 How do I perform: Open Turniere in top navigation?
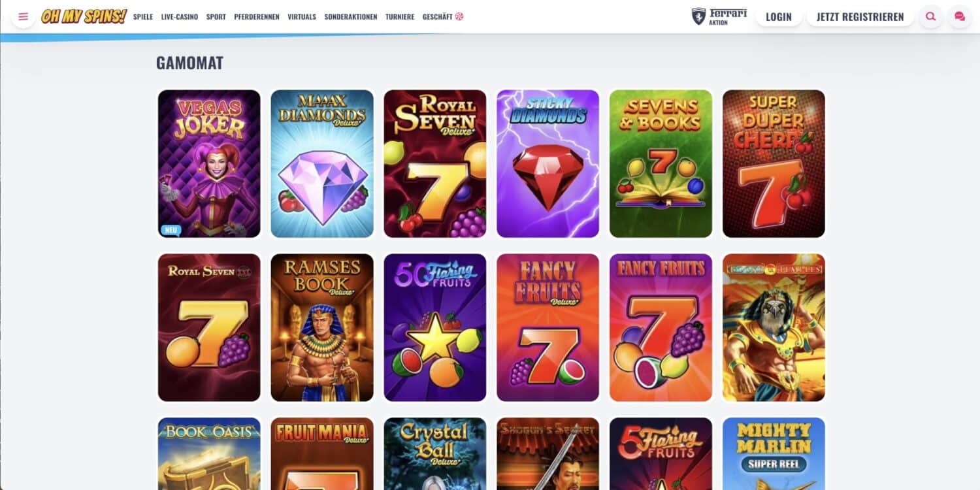[x=400, y=17]
